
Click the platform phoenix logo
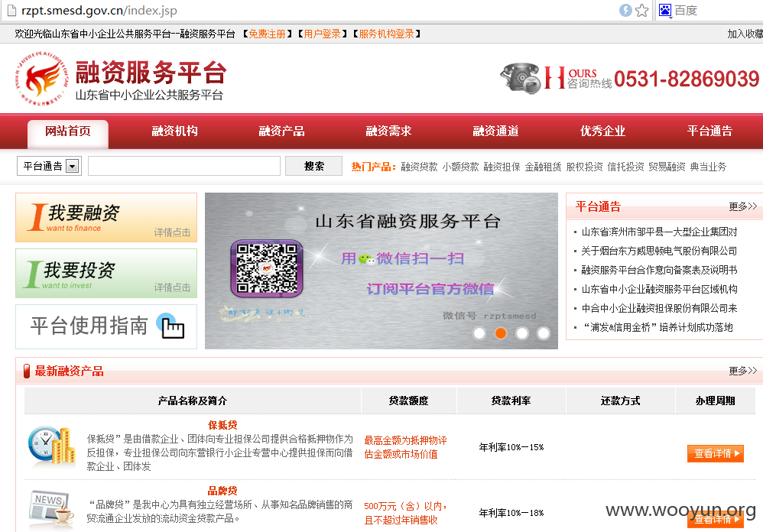coord(41,79)
